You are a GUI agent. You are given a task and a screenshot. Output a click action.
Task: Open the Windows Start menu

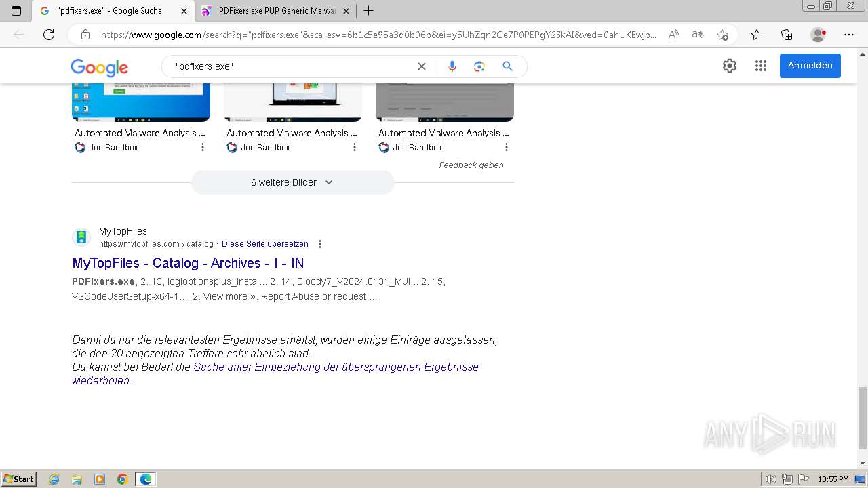18,479
